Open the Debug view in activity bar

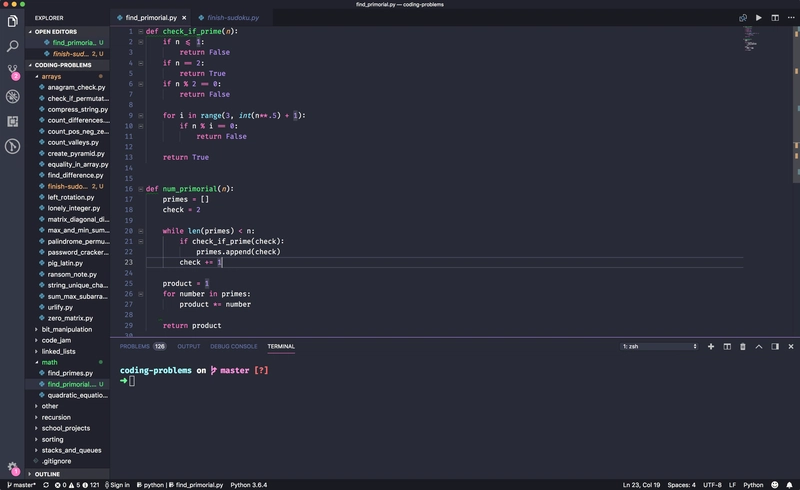[x=12, y=96]
